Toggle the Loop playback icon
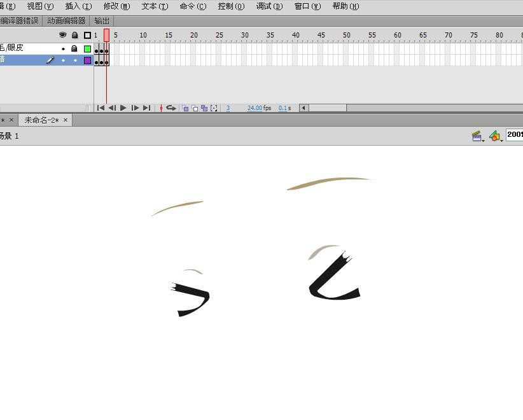523x420 pixels. pos(171,108)
